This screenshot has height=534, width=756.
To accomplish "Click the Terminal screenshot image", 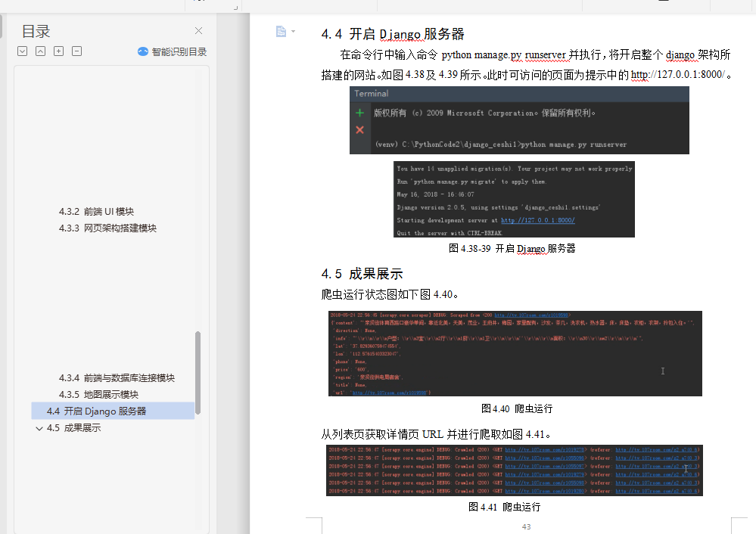I will coord(519,120).
